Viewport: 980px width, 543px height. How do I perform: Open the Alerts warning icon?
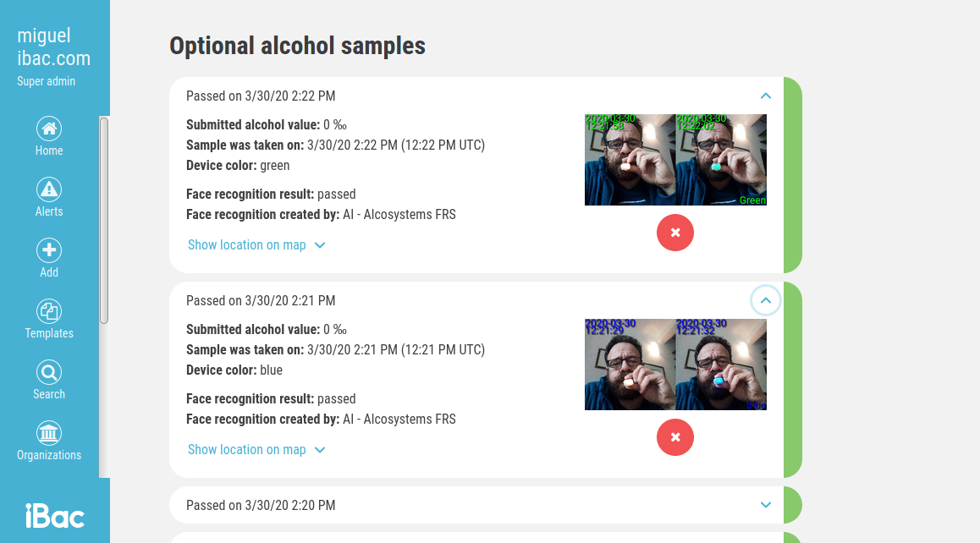coord(49,190)
